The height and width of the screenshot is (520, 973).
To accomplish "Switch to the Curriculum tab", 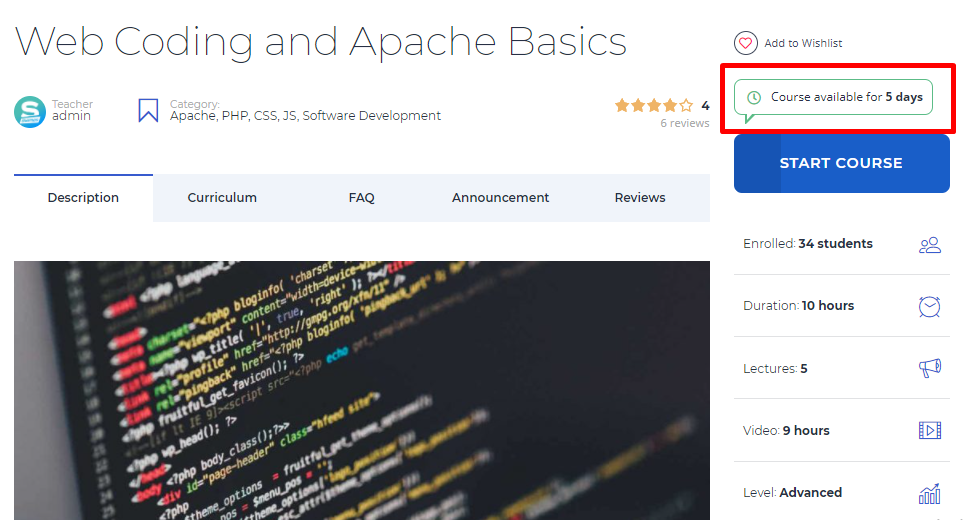I will tap(222, 197).
